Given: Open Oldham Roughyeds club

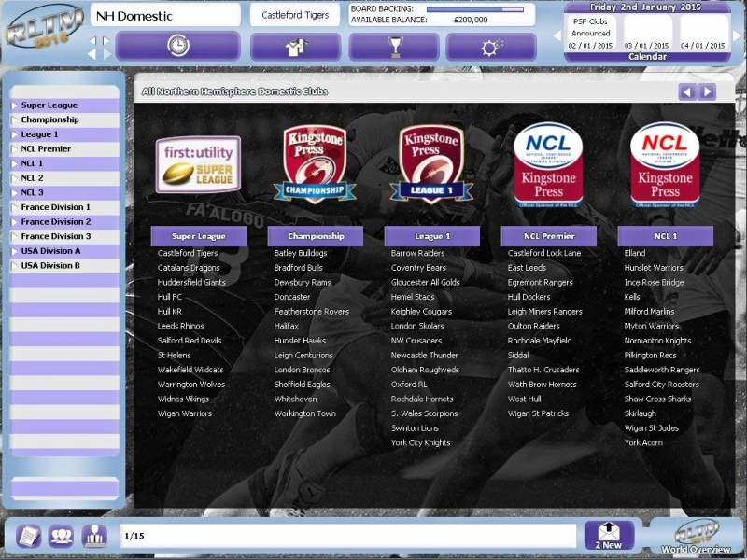Looking at the screenshot, I should pos(425,370).
